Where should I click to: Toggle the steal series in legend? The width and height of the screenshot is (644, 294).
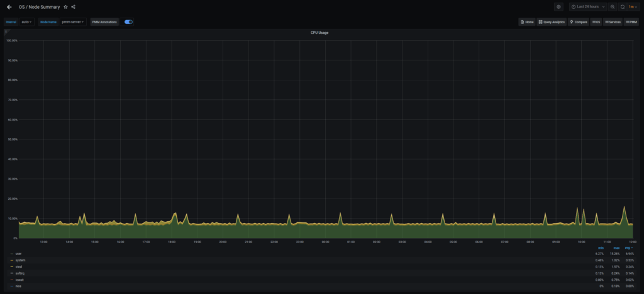[x=19, y=267]
